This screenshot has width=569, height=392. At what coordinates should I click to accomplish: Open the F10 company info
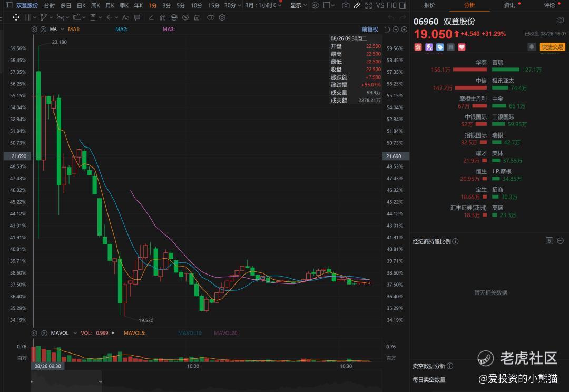click(391, 5)
